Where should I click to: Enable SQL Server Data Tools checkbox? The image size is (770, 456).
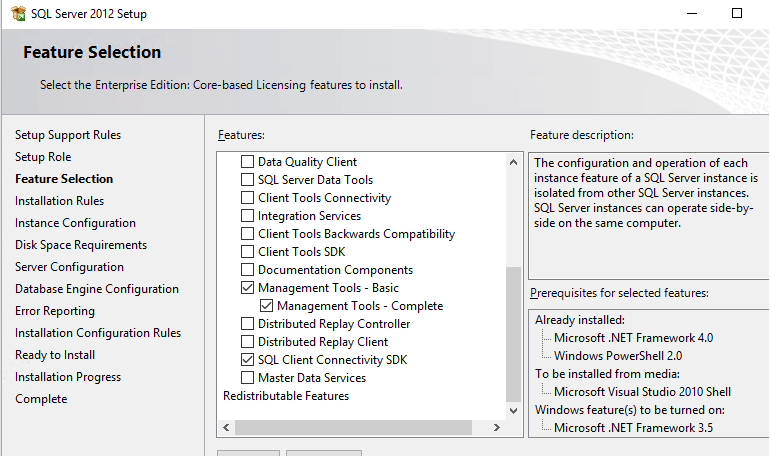click(248, 180)
